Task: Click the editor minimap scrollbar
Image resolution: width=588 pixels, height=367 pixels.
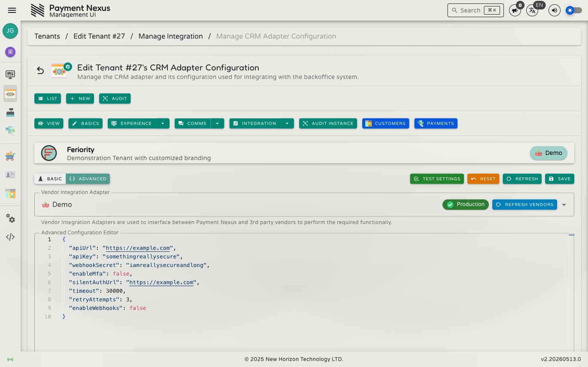Action: [571, 292]
